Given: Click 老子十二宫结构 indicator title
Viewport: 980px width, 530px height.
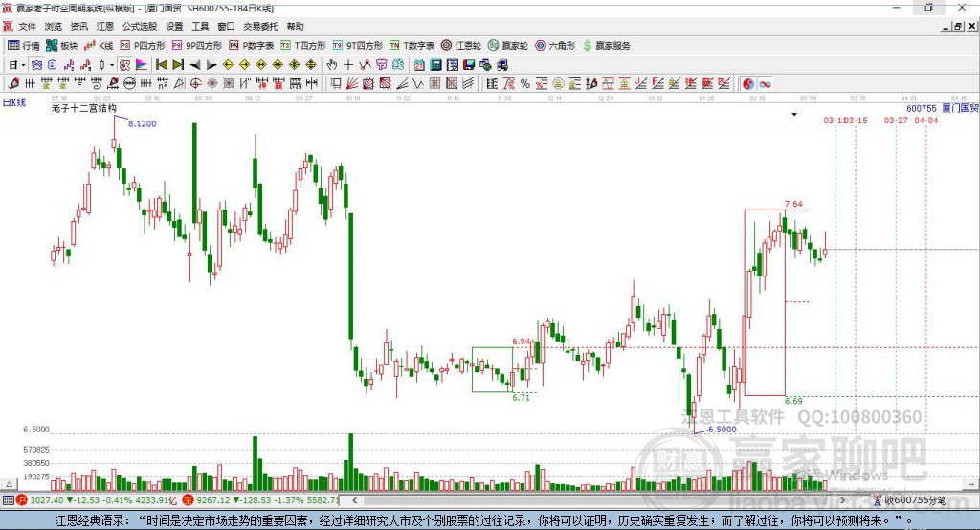Looking at the screenshot, I should (x=84, y=108).
